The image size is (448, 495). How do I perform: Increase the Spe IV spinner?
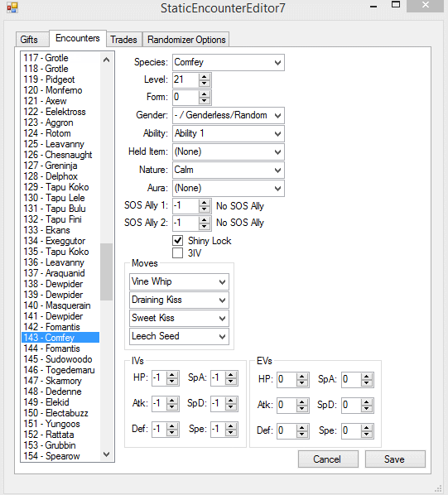[231, 426]
